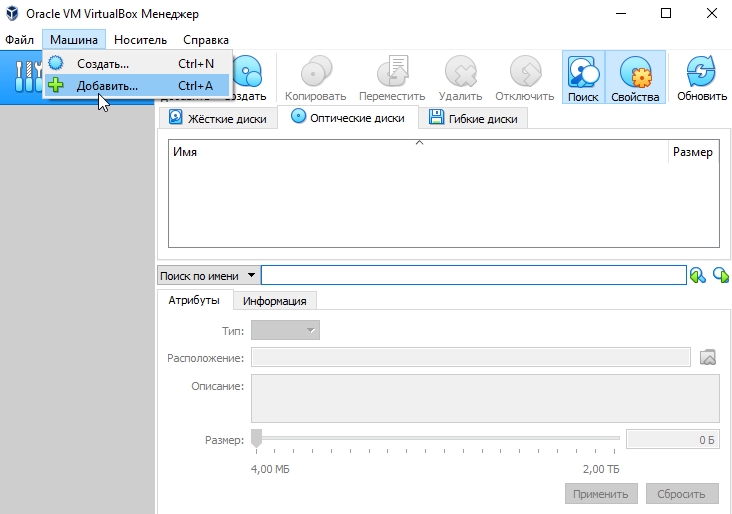Viewport: 732px width, 514px height.
Task: Switch to the Hard disks tab
Action: (218, 118)
